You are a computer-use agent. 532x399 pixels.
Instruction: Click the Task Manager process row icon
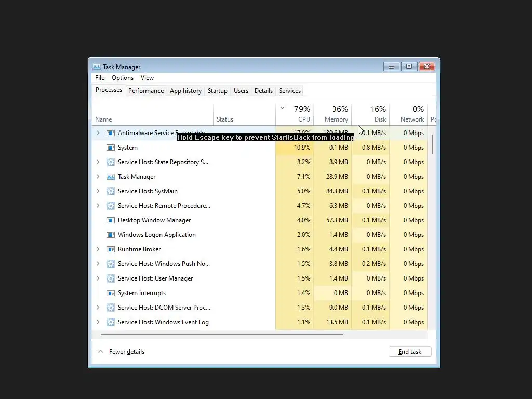click(110, 177)
